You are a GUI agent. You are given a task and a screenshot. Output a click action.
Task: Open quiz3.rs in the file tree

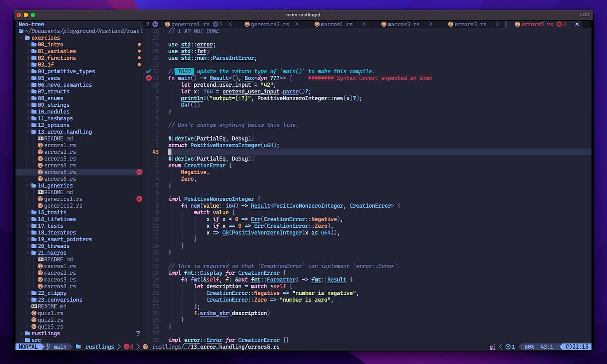coord(50,326)
